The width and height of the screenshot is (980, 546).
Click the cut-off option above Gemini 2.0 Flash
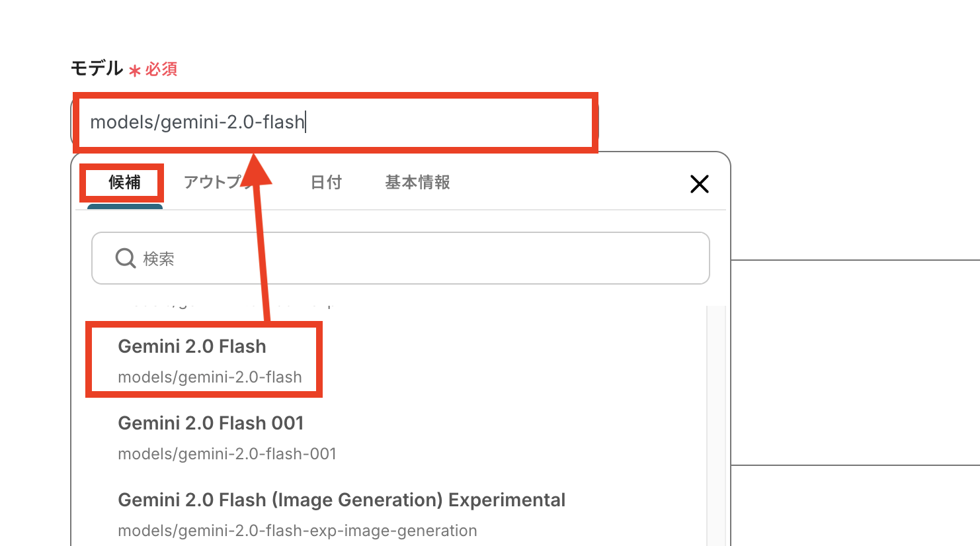click(x=225, y=306)
